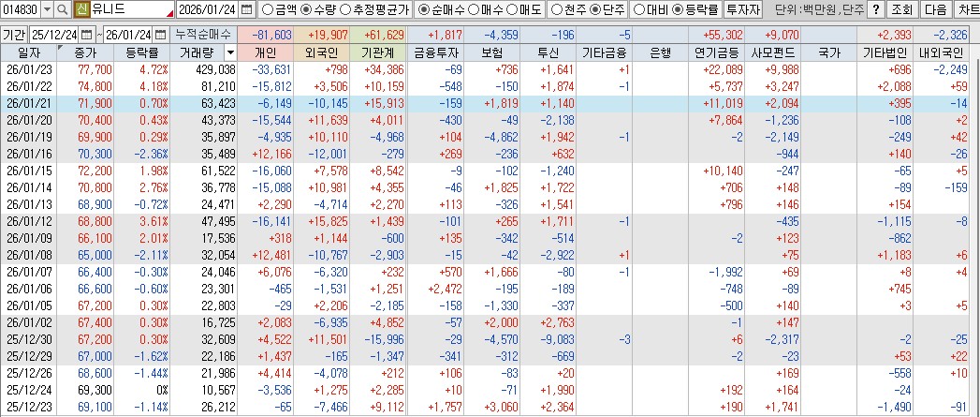Screen dimensions: 980x417
Task: Click the 기타법인 column header
Action: (885, 53)
